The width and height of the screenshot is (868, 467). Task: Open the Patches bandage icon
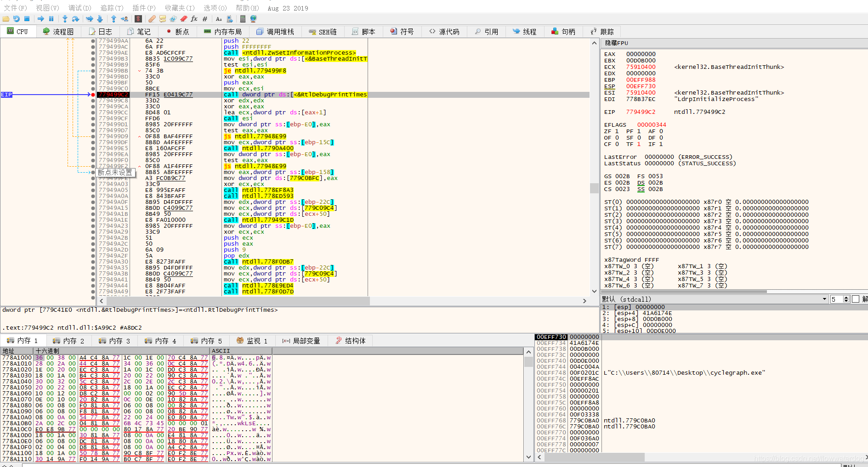(152, 19)
